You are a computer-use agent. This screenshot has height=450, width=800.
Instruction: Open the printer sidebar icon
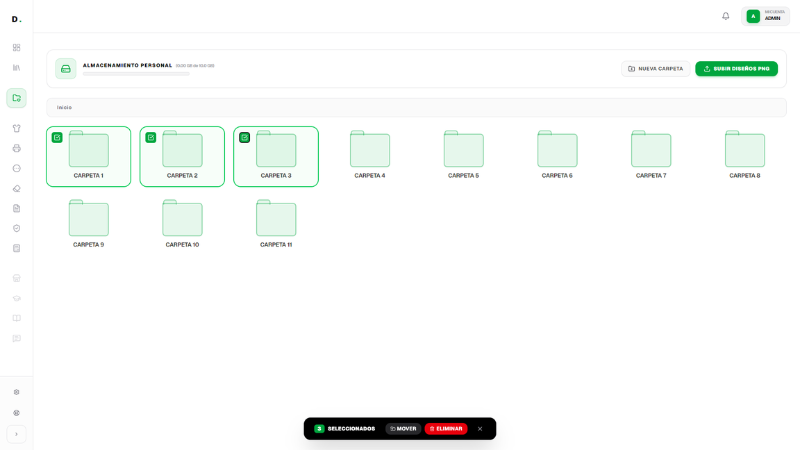coord(16,148)
